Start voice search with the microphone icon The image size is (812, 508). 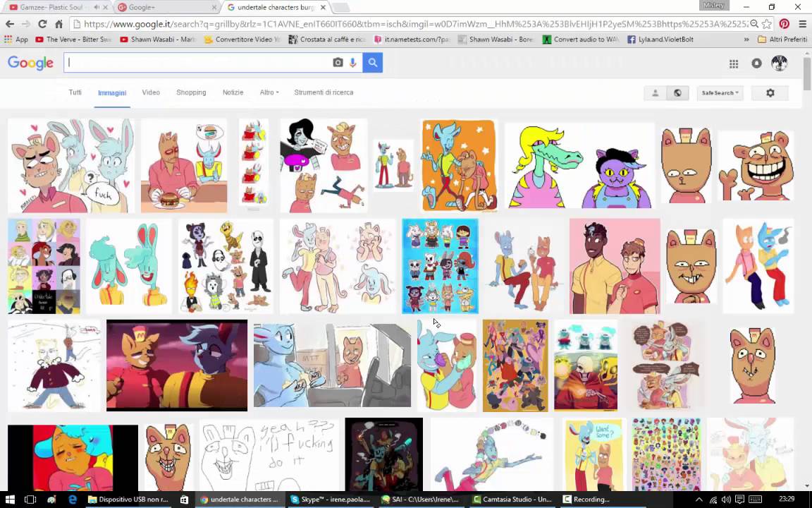352,63
